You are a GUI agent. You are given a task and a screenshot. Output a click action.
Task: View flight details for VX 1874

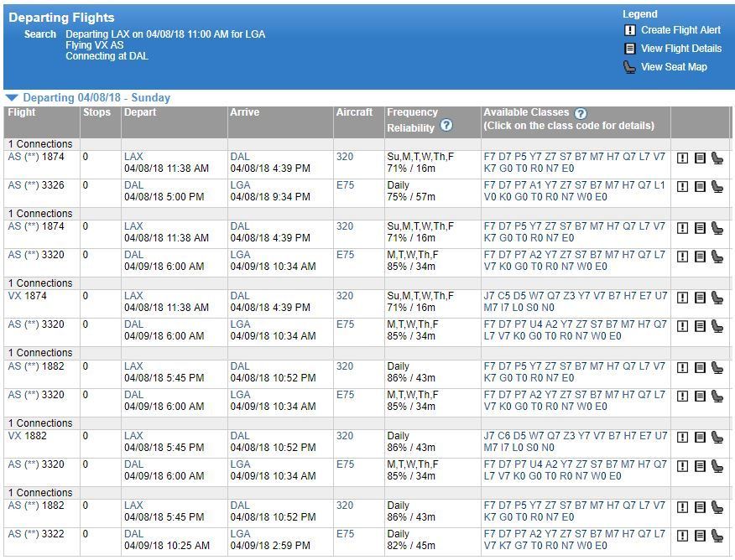[x=700, y=298]
